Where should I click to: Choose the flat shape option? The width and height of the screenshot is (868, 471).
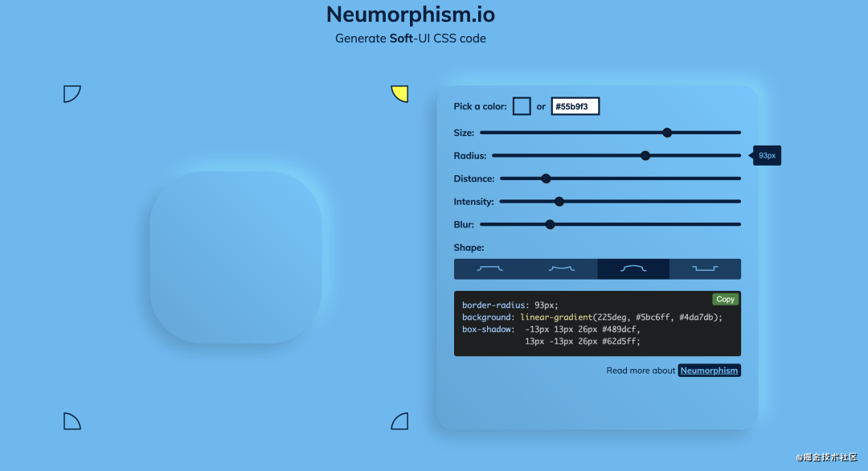pos(490,269)
